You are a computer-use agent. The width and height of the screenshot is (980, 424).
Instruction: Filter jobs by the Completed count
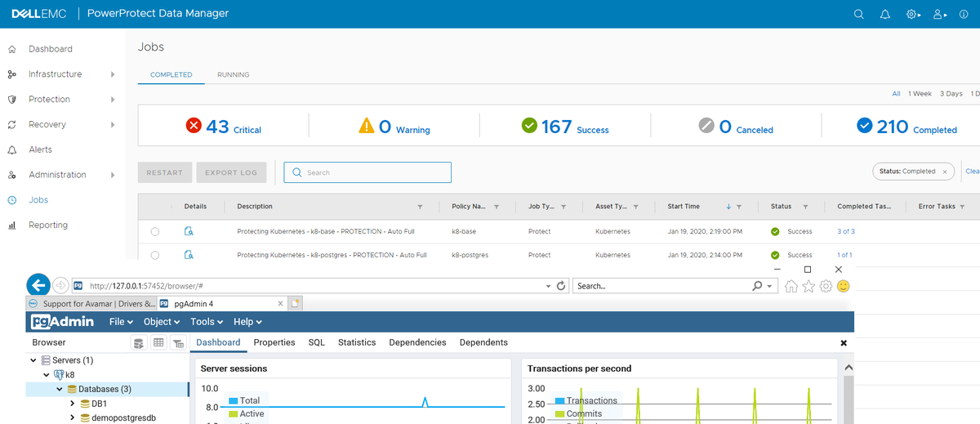[x=906, y=127]
